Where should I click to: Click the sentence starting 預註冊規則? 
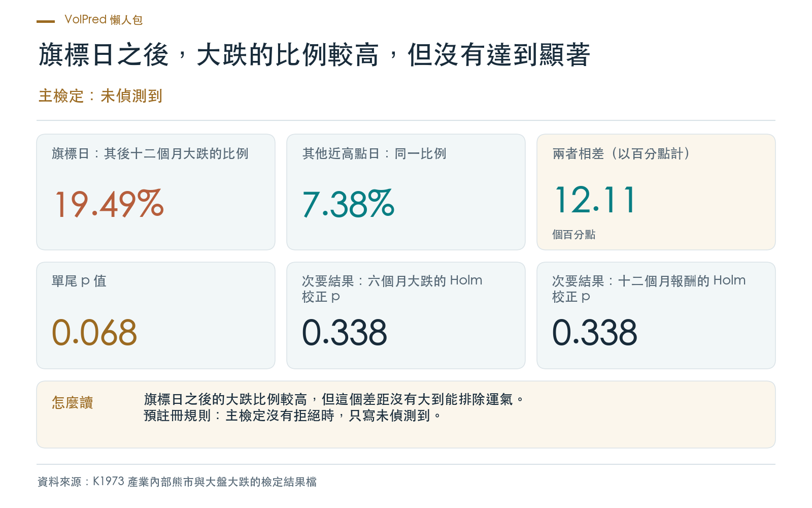tap(292, 416)
